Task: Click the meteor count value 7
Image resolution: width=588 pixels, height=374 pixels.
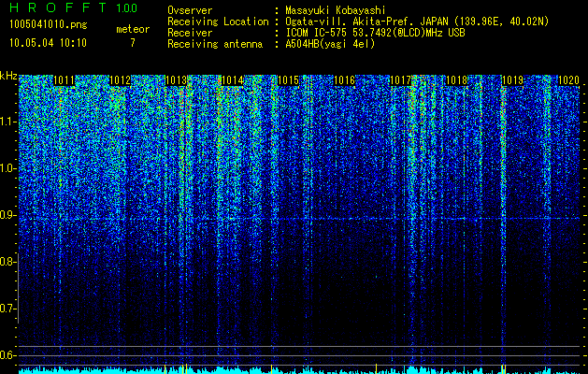Action: [133, 43]
